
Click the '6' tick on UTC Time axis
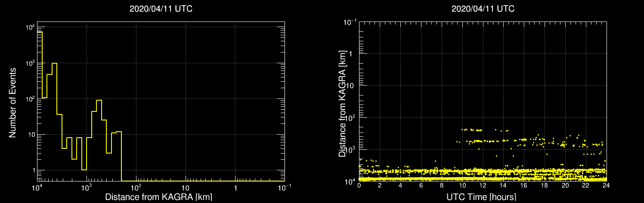[421, 186]
